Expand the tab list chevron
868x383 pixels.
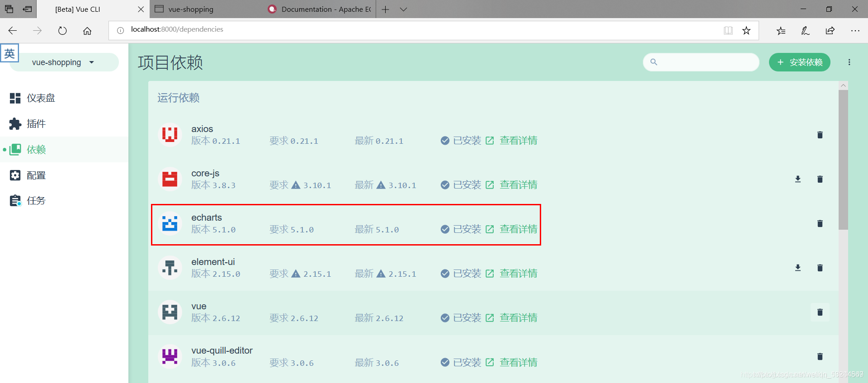403,9
